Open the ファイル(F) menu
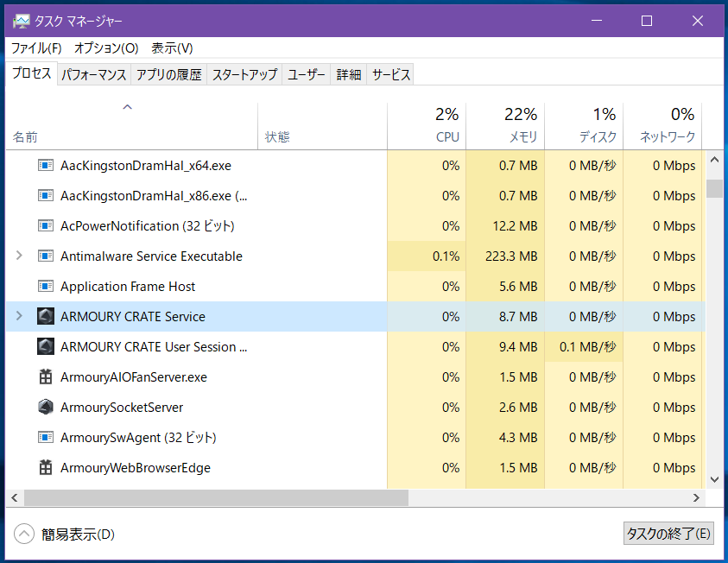Image resolution: width=728 pixels, height=563 pixels. (36, 48)
